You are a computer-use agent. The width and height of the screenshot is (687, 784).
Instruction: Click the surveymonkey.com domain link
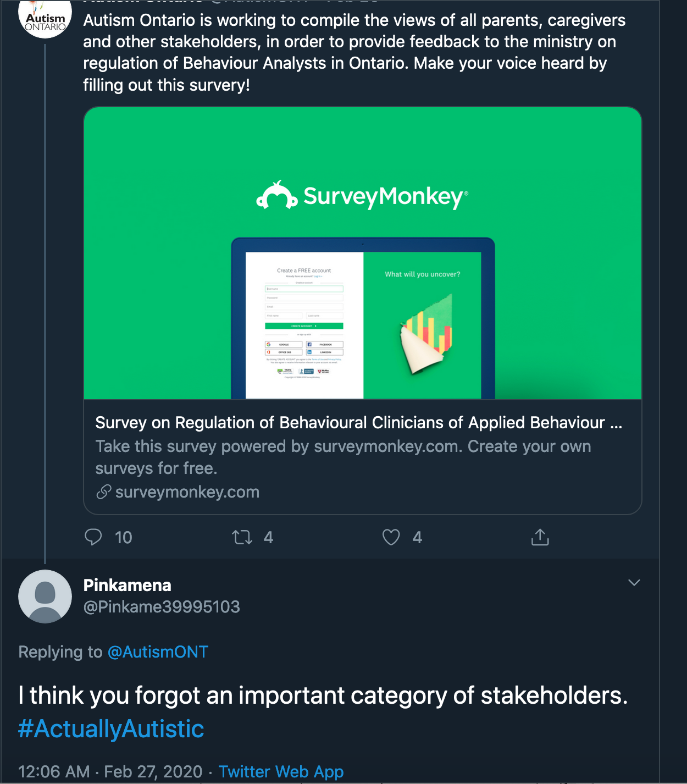click(186, 492)
